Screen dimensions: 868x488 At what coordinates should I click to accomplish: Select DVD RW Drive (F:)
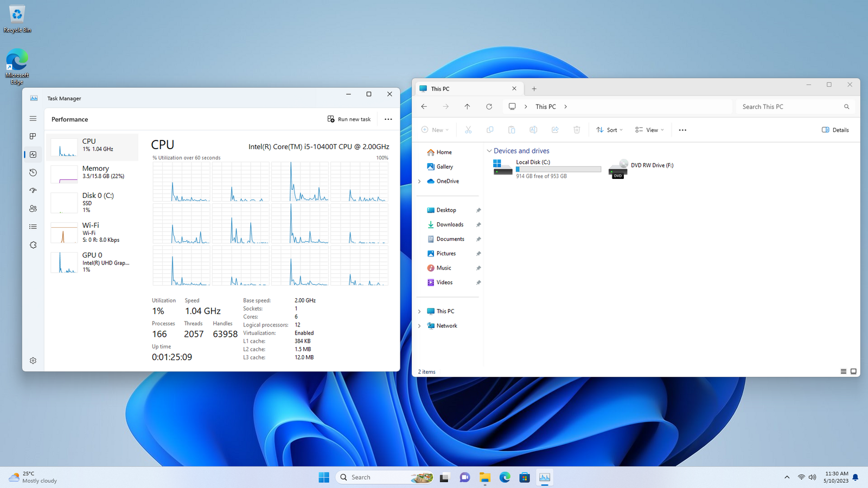click(x=642, y=169)
